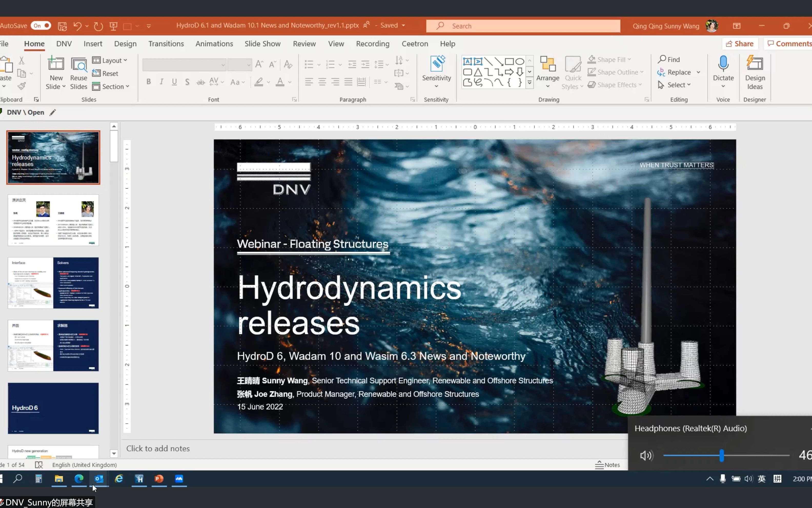Start presentation from beginning icon
812x508 pixels.
tap(113, 26)
